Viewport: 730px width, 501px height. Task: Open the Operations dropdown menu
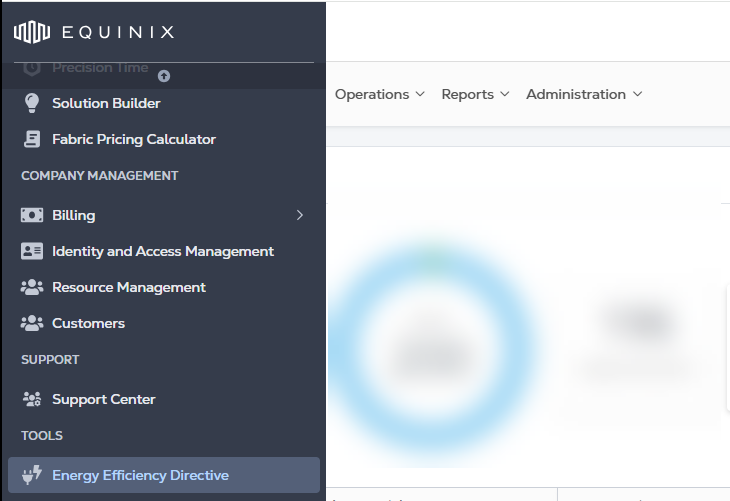click(379, 94)
